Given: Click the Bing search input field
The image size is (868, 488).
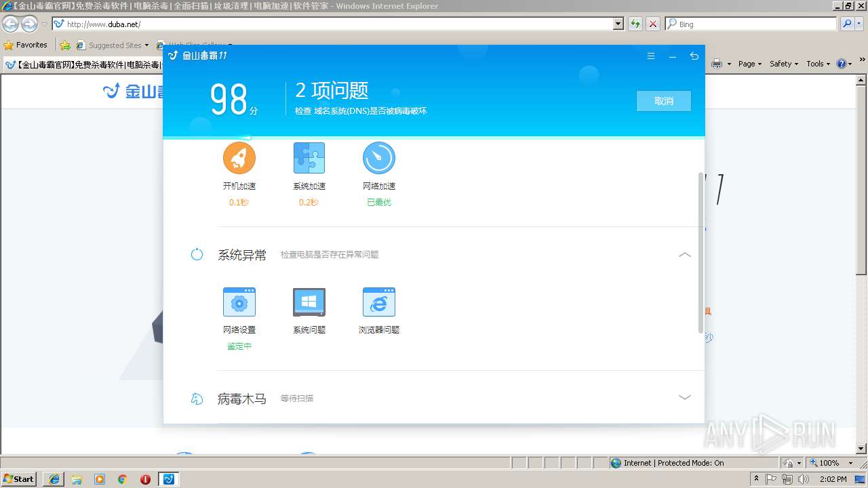Looking at the screenshot, I should (x=751, y=24).
